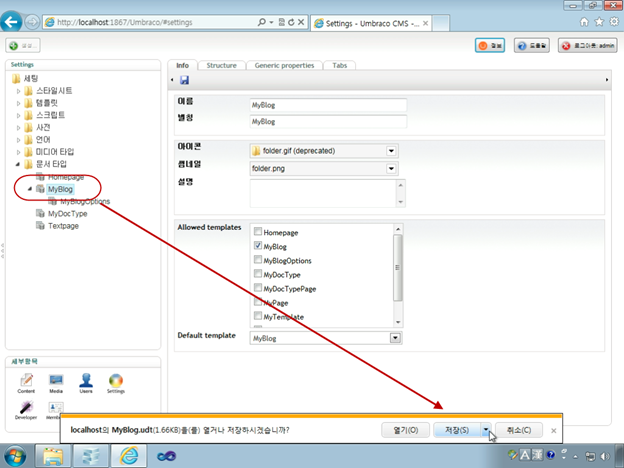This screenshot has height=468, width=624.
Task: Open the Users section icon
Action: click(86, 383)
